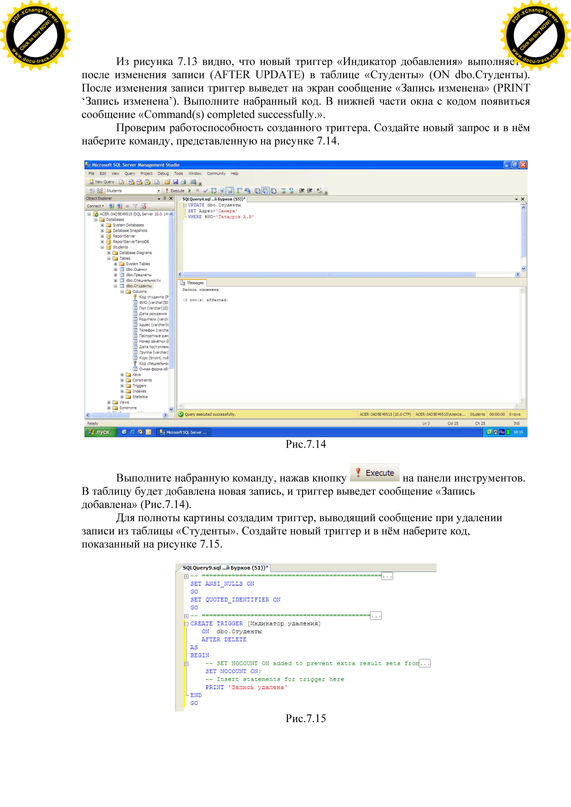Click the 'Query executed successfully.' status message
This screenshot has width=571, height=807.
[x=210, y=414]
